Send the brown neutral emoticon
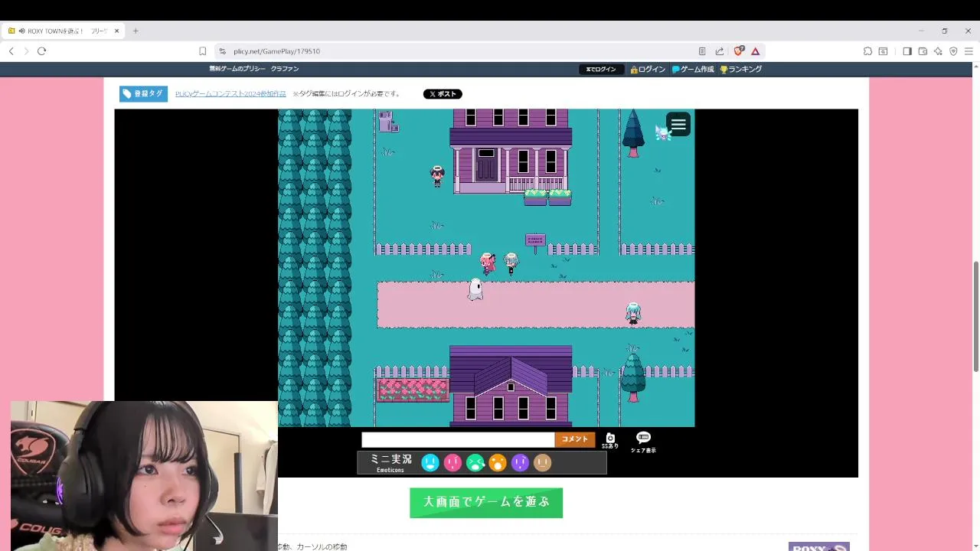Viewport: 980px width, 551px height. (542, 462)
